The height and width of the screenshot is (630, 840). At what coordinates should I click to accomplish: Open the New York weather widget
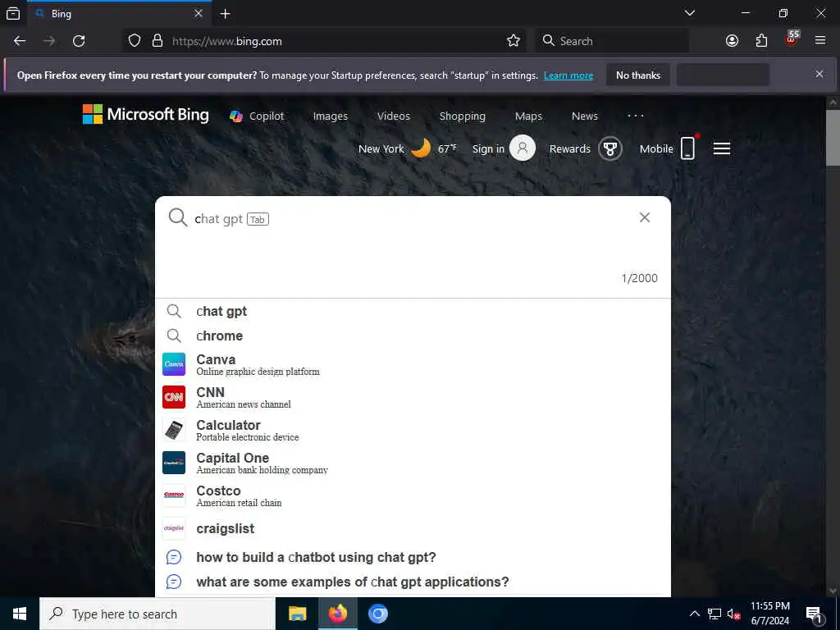[x=407, y=148]
